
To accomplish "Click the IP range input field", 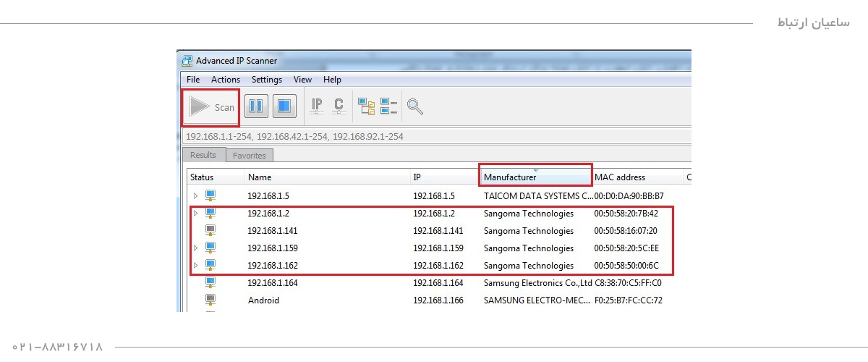I will (437, 136).
